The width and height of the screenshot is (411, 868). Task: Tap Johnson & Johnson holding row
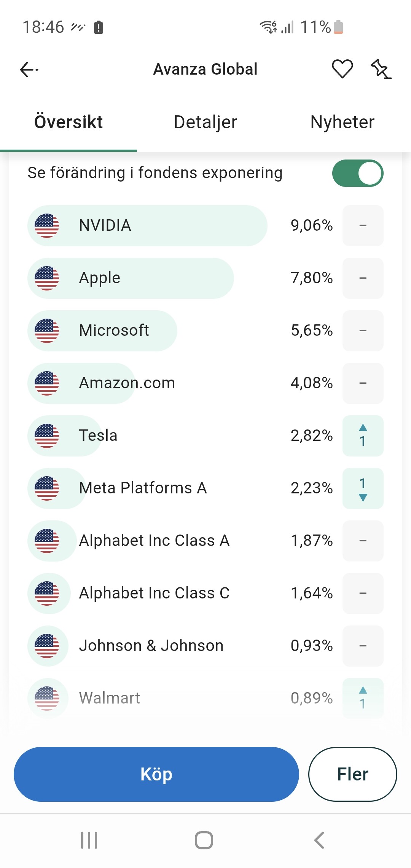151,646
